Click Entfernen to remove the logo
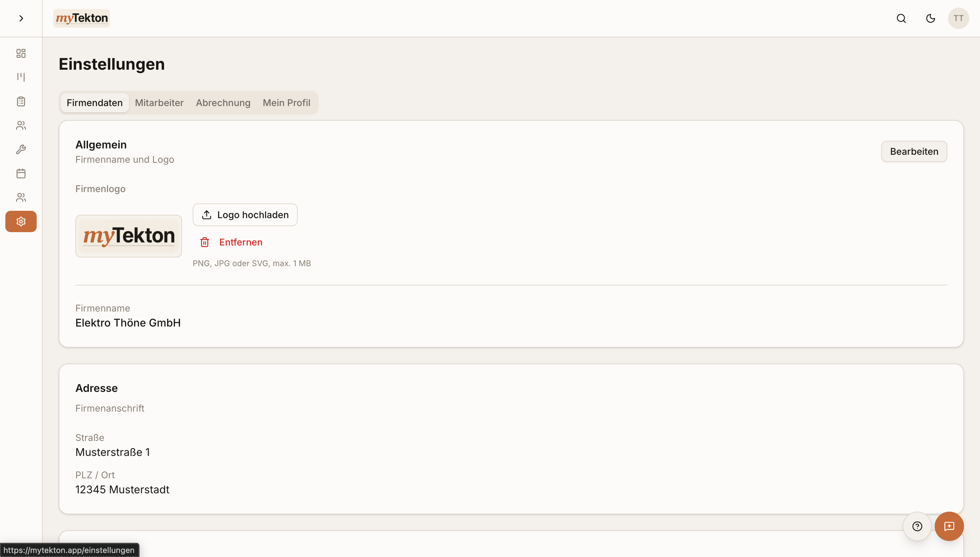The height and width of the screenshot is (557, 980). 231,242
